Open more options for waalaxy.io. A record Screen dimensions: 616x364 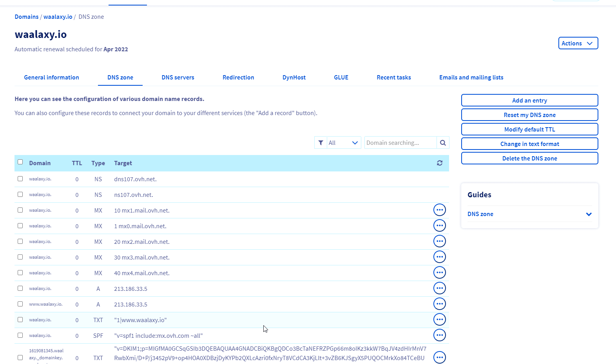click(x=440, y=288)
